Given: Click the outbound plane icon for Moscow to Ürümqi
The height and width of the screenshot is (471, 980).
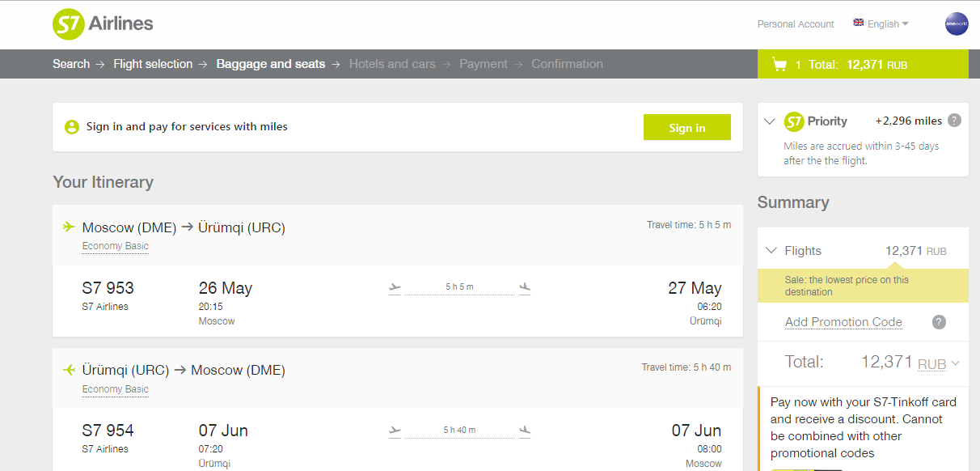Looking at the screenshot, I should (x=69, y=227).
